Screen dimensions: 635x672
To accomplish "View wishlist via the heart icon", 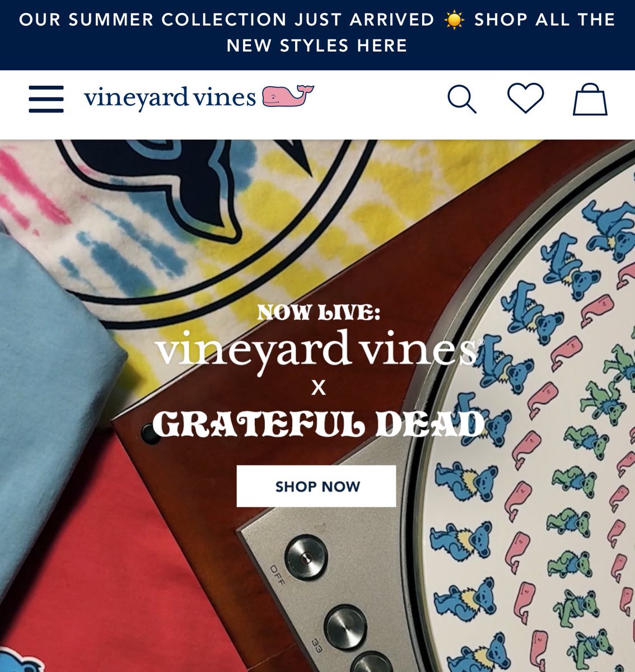I will click(x=525, y=98).
